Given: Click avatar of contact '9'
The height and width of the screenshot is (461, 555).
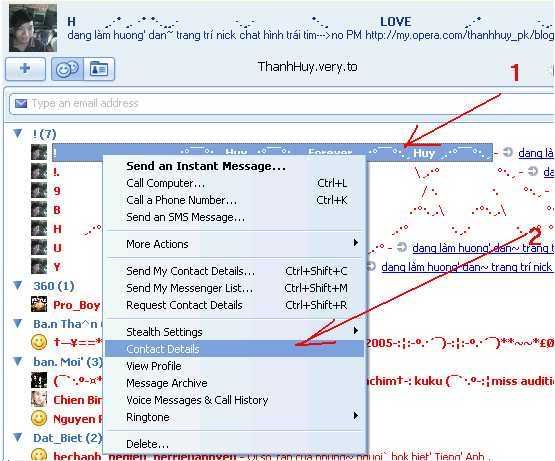Looking at the screenshot, I should (x=39, y=190).
